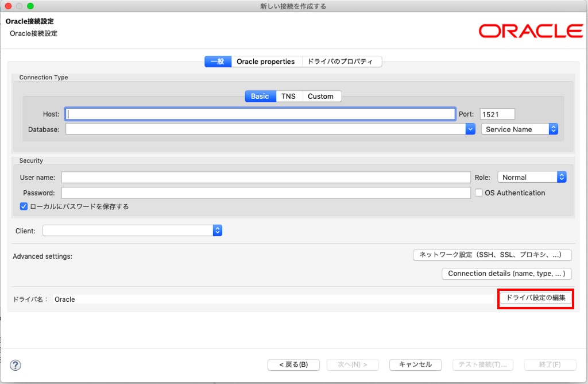This screenshot has height=384, width=588.
Task: Open the Database dropdown arrow
Action: click(470, 129)
